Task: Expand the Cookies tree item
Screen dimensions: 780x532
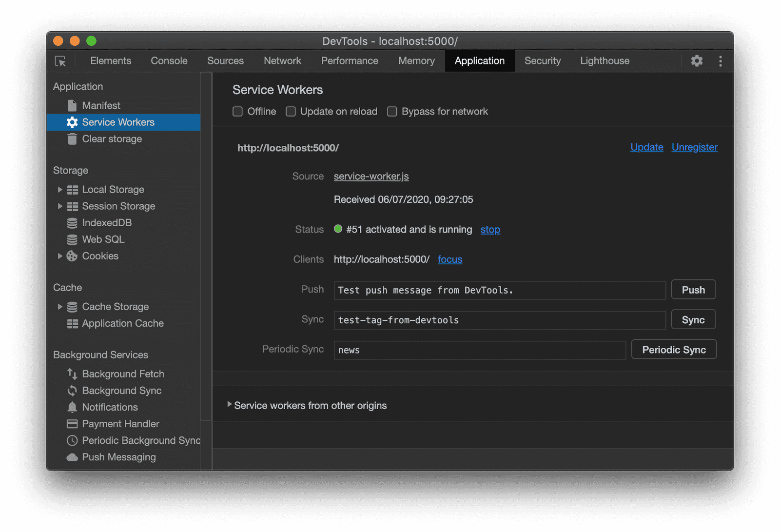Action: pyautogui.click(x=60, y=256)
